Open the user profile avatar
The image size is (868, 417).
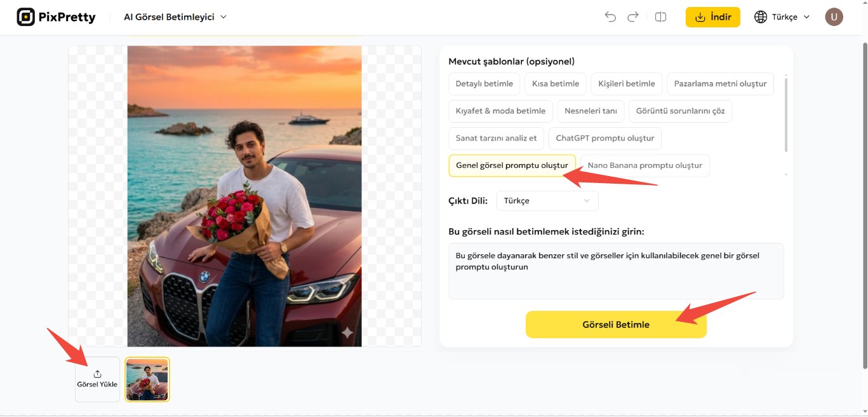(834, 17)
